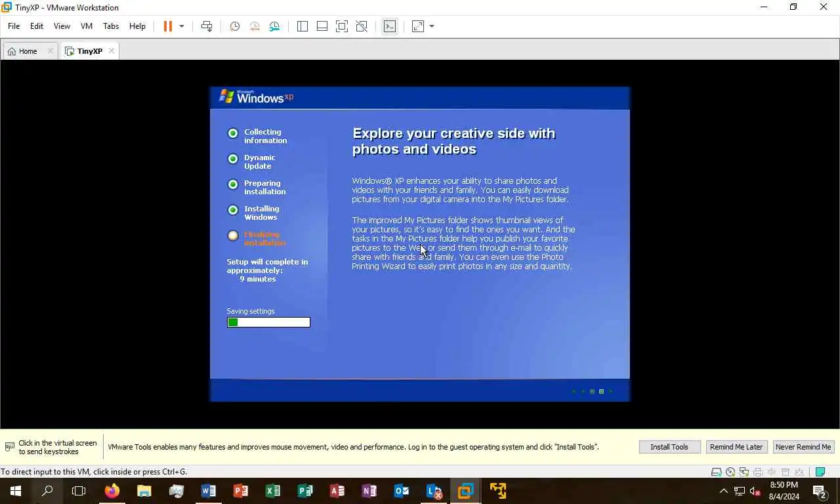Image resolution: width=840 pixels, height=504 pixels.
Task: Switch to Unity mode icon
Action: coord(362,26)
